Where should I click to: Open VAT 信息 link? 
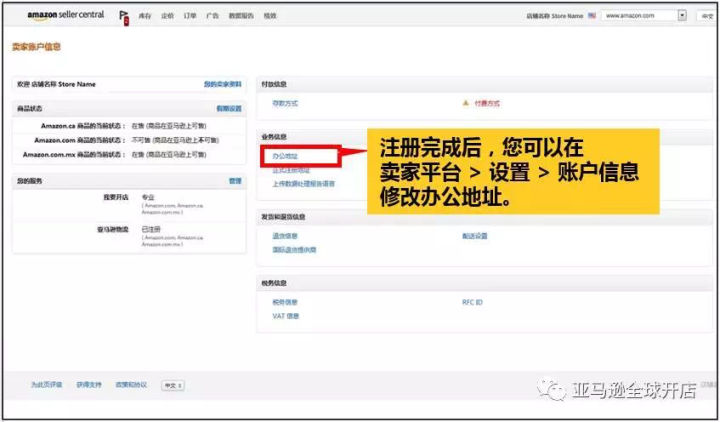coord(286,316)
